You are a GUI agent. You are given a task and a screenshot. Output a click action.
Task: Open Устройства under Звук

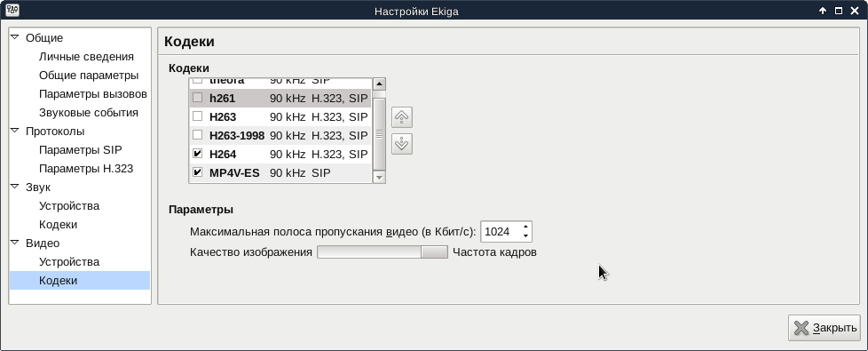69,206
